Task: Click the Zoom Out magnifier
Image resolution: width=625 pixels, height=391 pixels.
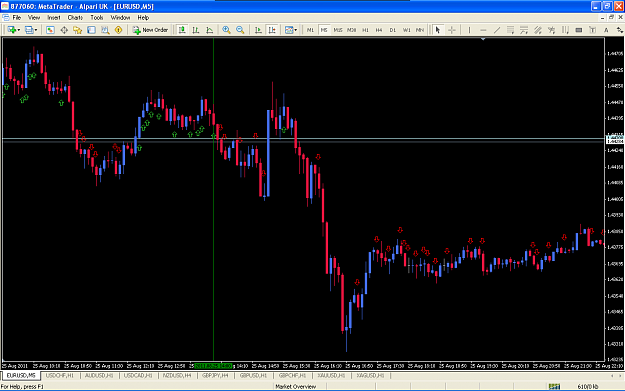Action: tap(240, 30)
